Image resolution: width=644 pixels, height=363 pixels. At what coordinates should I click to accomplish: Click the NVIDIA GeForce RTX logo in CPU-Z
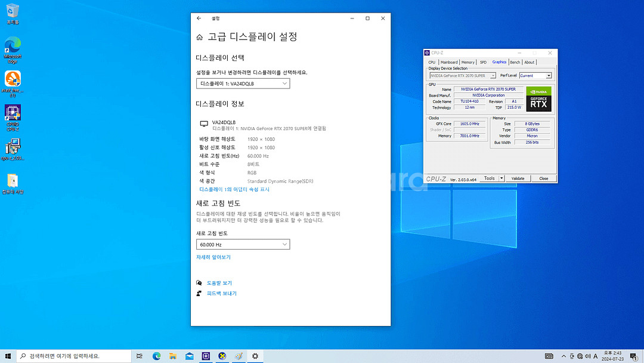[538, 99]
